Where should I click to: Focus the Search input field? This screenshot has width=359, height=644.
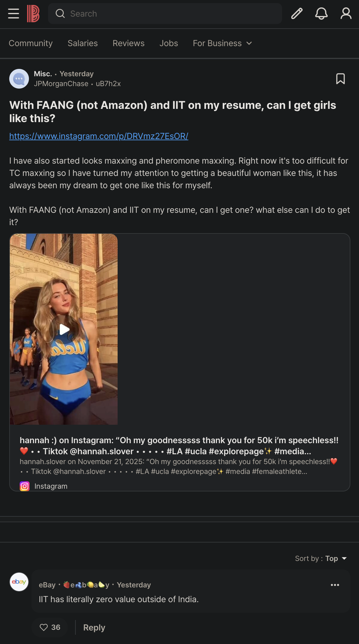(x=165, y=14)
